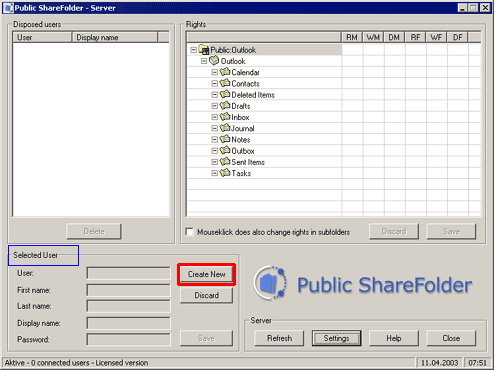Select the Tasks tree label
This screenshot has width=494, height=370.
[x=241, y=173]
